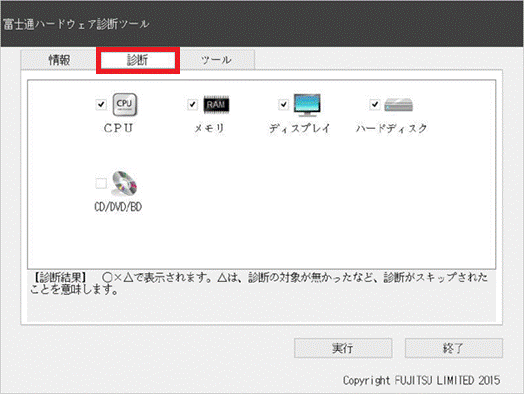Click the 終了 button to exit

(x=453, y=348)
